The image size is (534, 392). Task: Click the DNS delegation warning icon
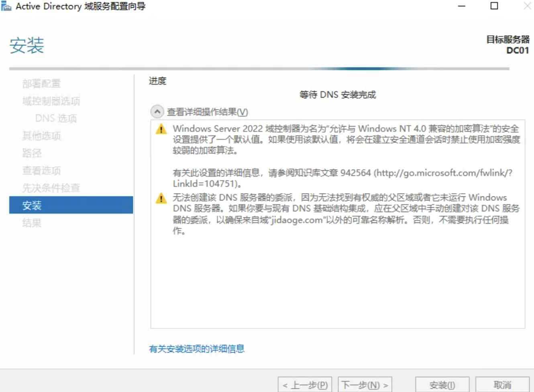tap(161, 198)
